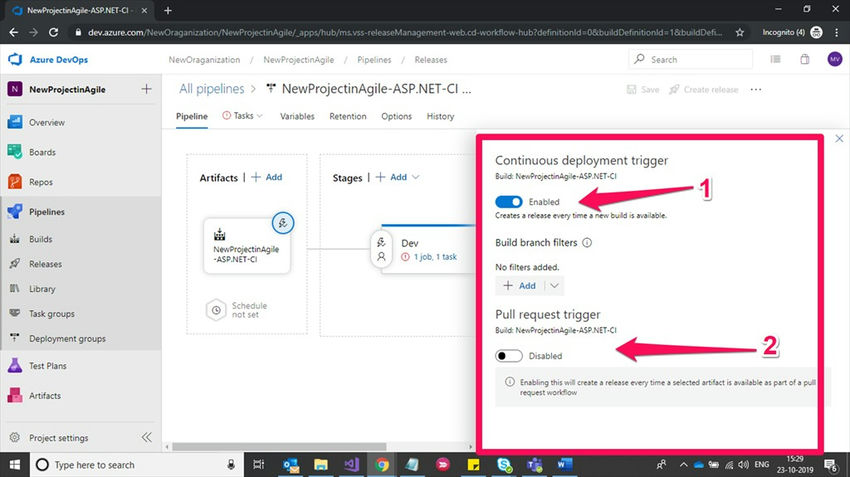Open Repos in the sidebar
Viewport: 850px width, 477px height.
[x=41, y=182]
